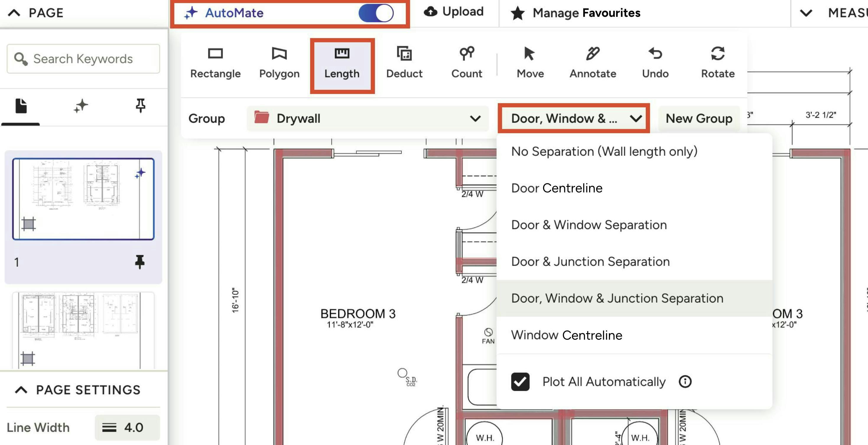Viewport: 868px width, 445px height.
Task: Choose the Deduct tool
Action: click(x=404, y=63)
